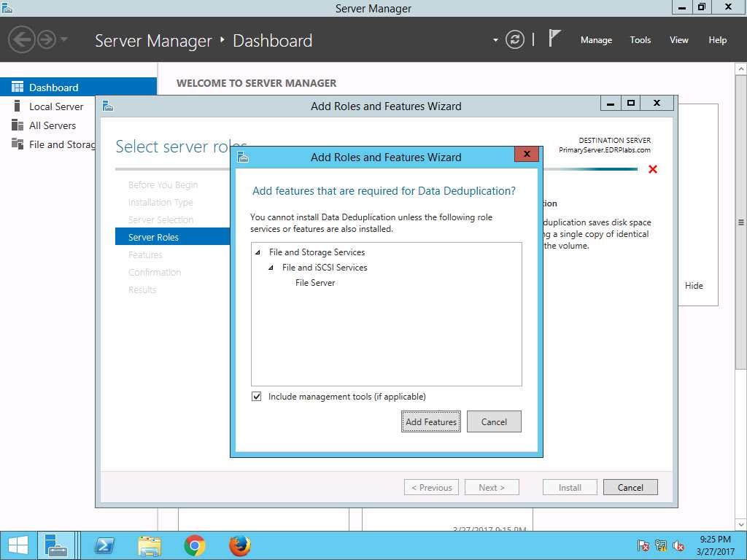Click the inner dialog title bar icon
The width and height of the screenshot is (747, 560).
click(243, 157)
